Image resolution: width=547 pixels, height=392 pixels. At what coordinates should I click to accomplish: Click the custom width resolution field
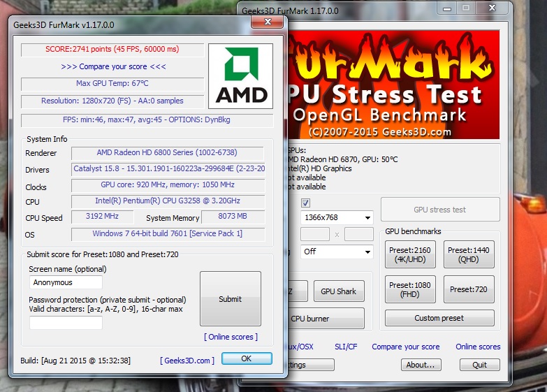pos(314,234)
